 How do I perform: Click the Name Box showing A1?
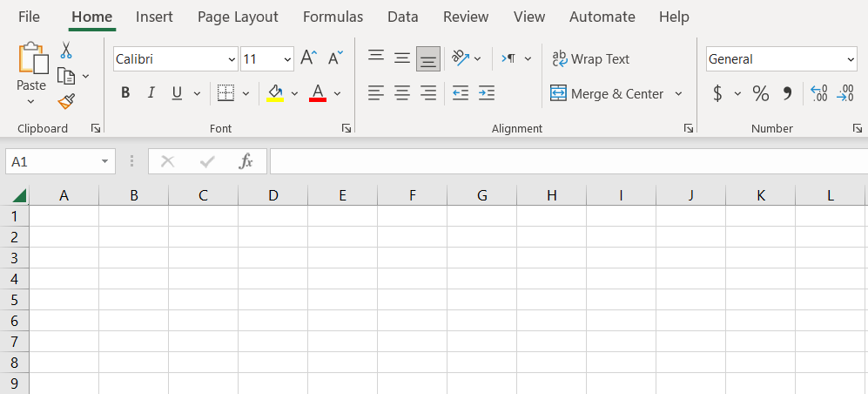click(x=52, y=161)
